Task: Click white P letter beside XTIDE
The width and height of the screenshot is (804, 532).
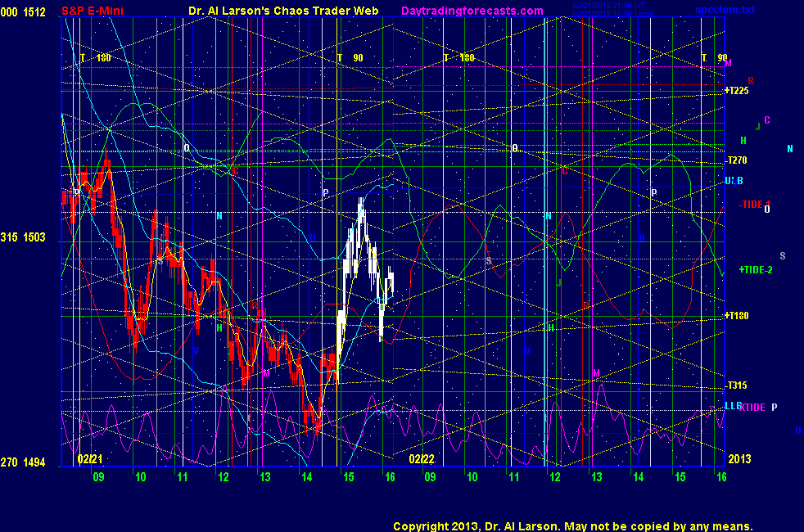Action: coord(775,407)
